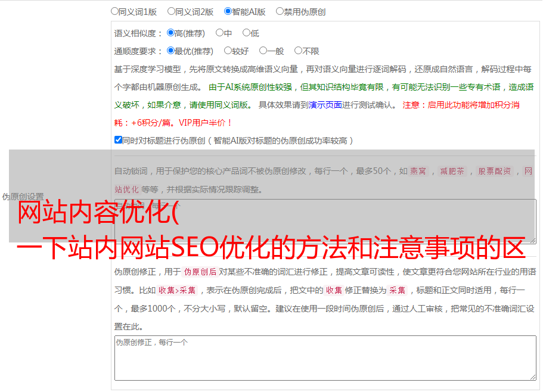
Task: Select 禁用伪原创 radio option
Action: pos(280,11)
